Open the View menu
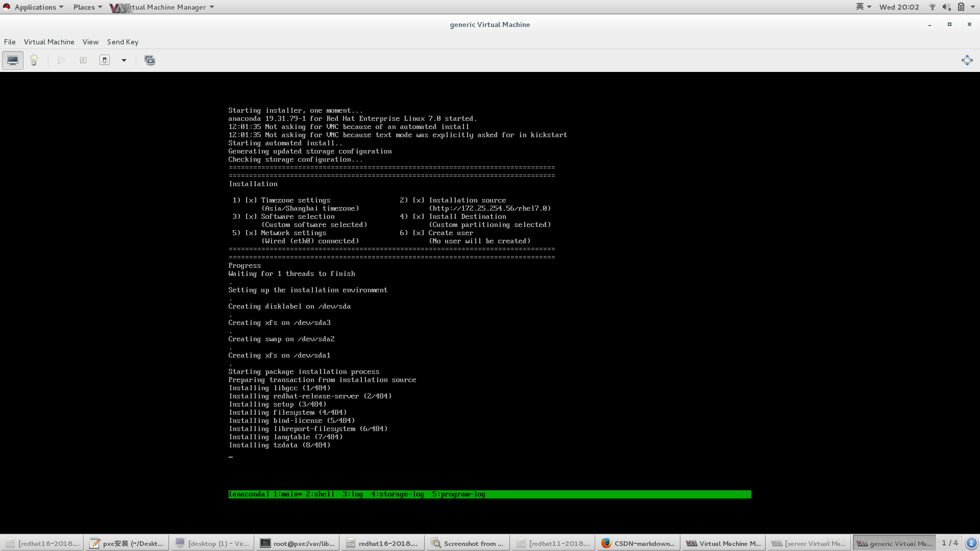The width and height of the screenshot is (980, 551). (90, 42)
